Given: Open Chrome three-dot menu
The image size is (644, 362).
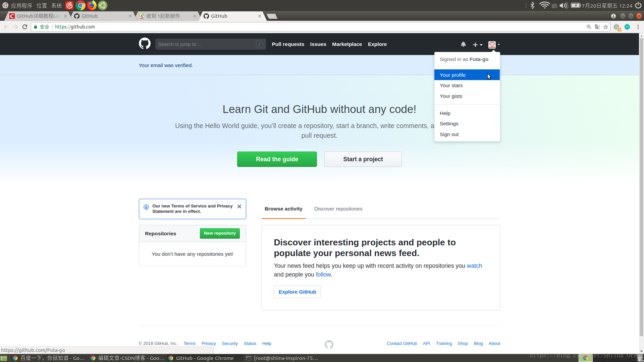Looking at the screenshot, I should click(638, 27).
